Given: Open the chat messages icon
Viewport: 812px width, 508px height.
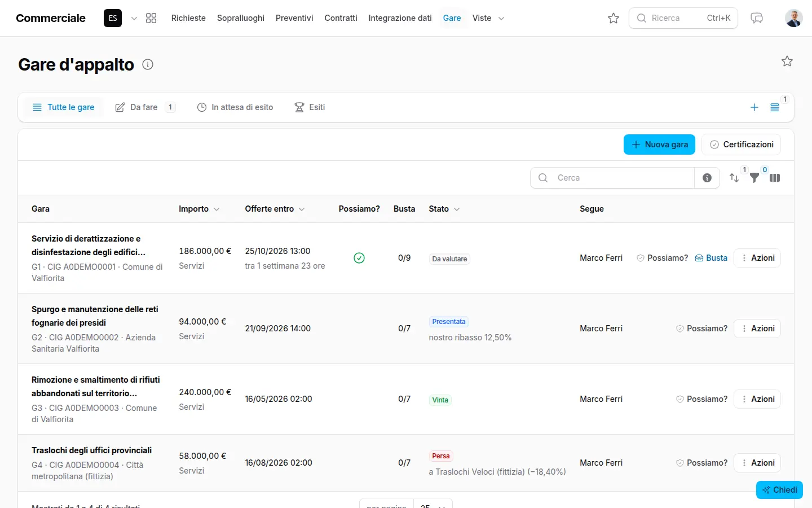Looking at the screenshot, I should click(757, 18).
